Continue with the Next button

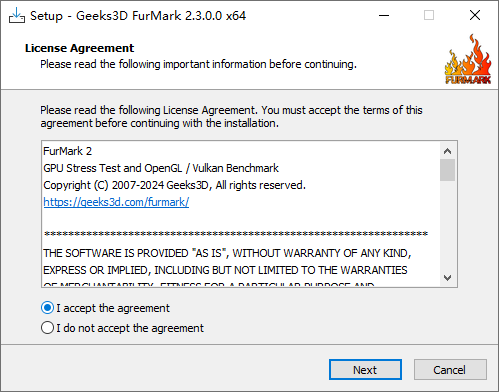365,369
